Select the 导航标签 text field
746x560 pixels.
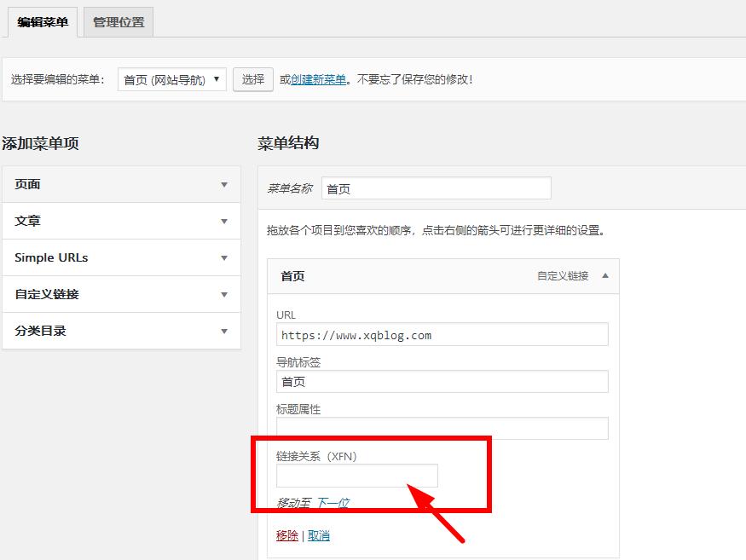(442, 381)
